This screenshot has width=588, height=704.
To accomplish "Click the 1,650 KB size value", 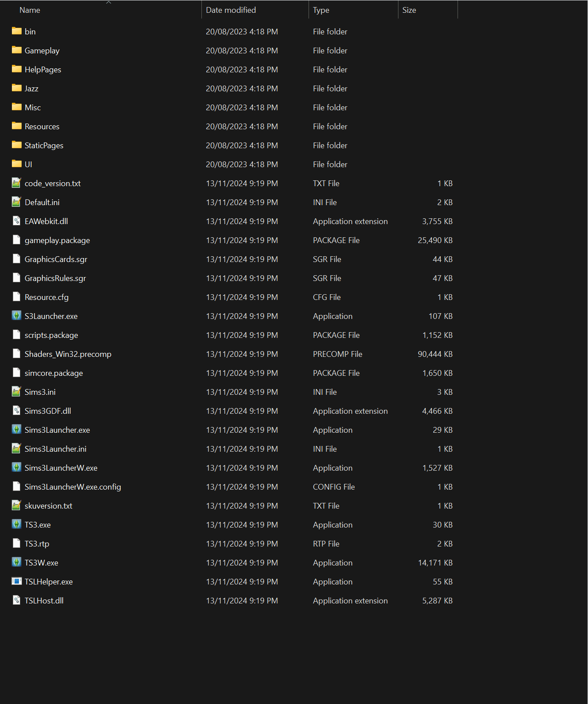I will (437, 373).
